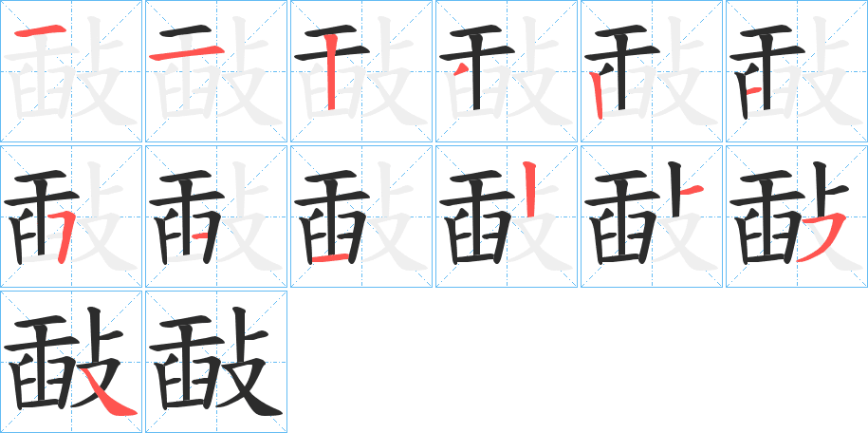Click the third tile with red vertical stroke
The image size is (868, 433).
tap(361, 71)
